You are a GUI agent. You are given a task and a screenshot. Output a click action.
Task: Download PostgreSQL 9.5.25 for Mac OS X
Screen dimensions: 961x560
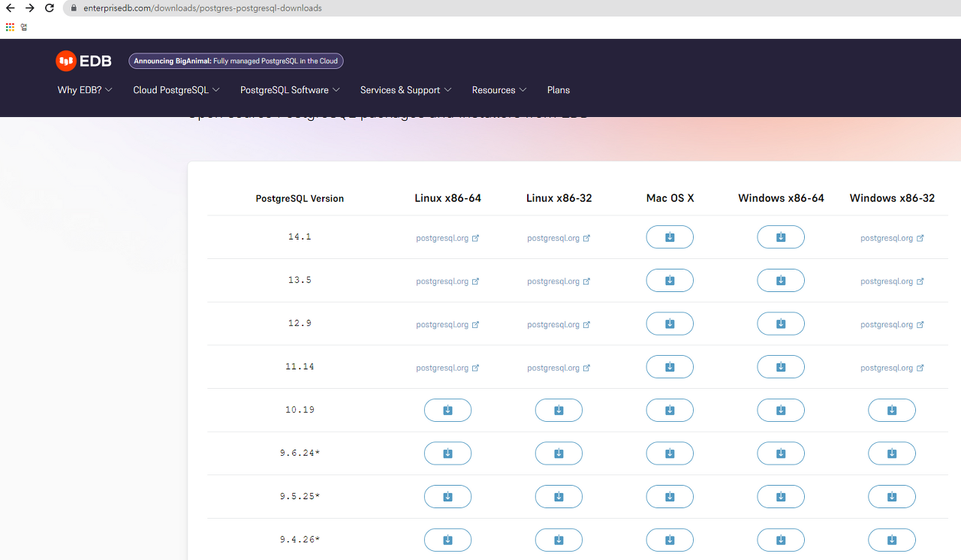(x=670, y=497)
